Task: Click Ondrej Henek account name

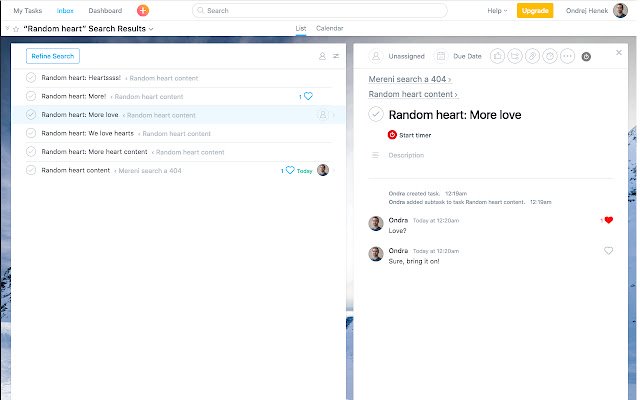Action: click(x=587, y=11)
